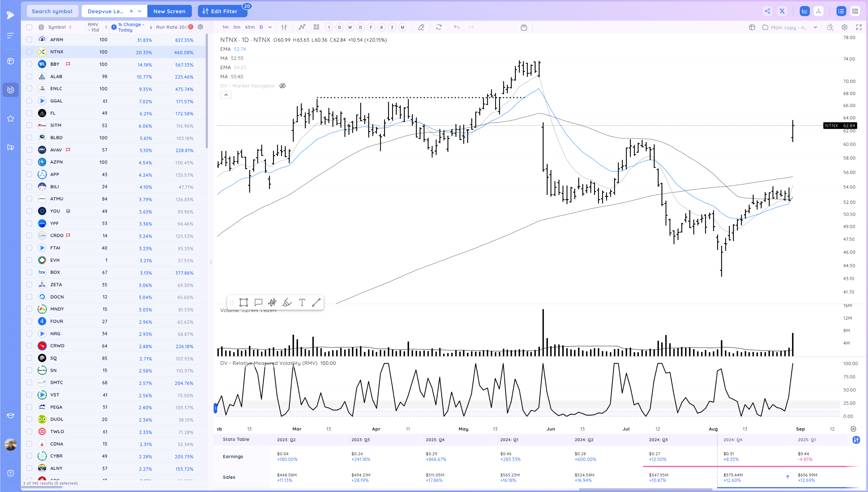Click the fullscreen chart icon
The height and width of the screenshot is (492, 868).
[x=858, y=27]
